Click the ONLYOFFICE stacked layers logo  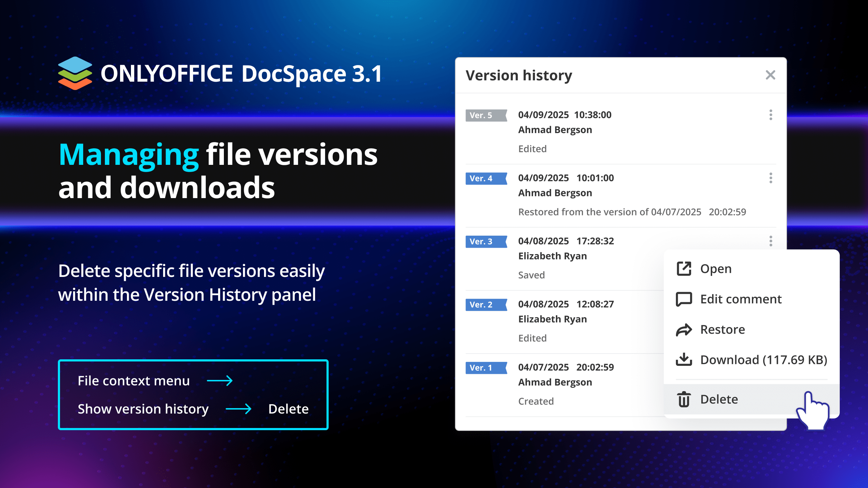[x=75, y=73]
